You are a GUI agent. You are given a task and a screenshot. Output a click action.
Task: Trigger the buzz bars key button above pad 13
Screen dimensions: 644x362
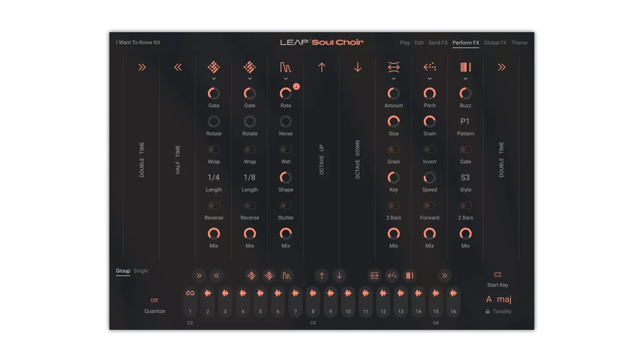point(409,276)
